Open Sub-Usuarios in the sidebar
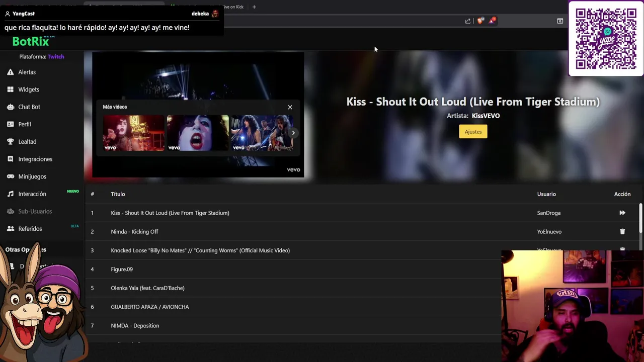The height and width of the screenshot is (362, 644). pyautogui.click(x=35, y=211)
